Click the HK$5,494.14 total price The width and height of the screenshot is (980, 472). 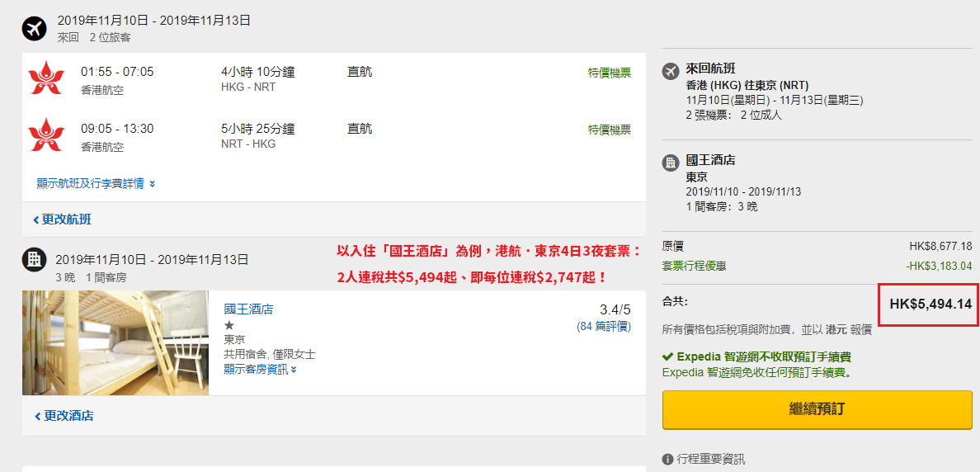coord(931,304)
